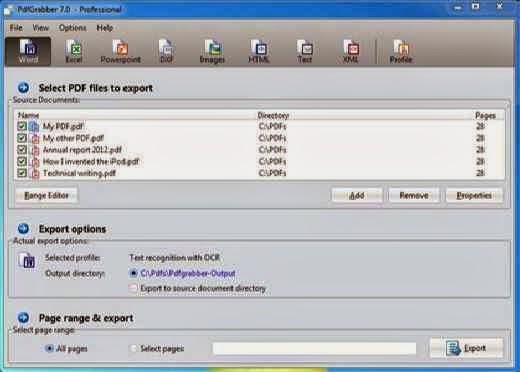Open the C:\Pdfs\Pdfgrabber-Output directory link
This screenshot has height=372, width=520.
coord(188,273)
